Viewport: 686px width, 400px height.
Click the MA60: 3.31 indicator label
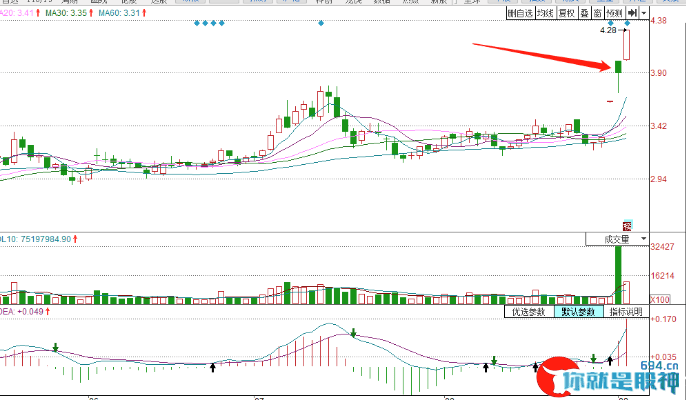pos(119,13)
